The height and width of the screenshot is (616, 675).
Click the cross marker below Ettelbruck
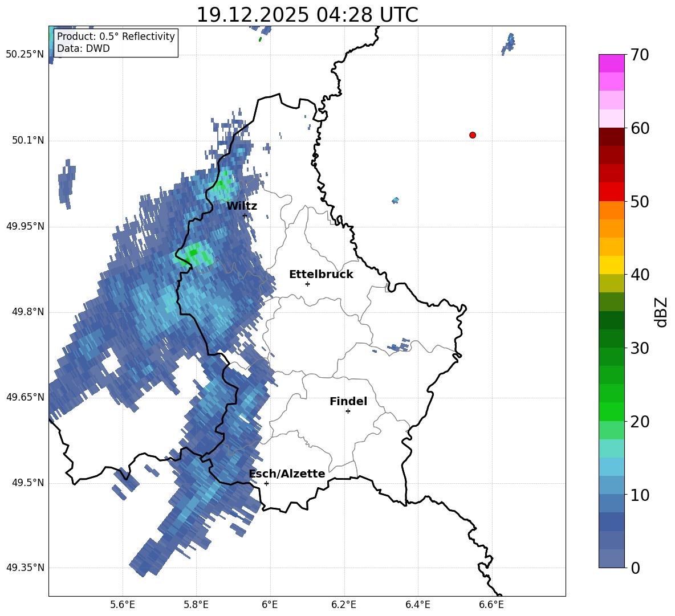pyautogui.click(x=307, y=284)
